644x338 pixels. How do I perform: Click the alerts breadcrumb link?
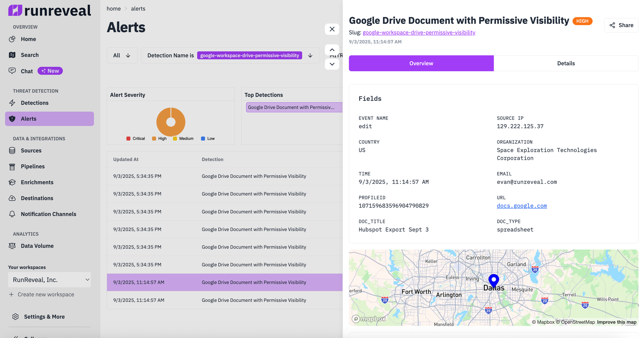click(x=138, y=9)
